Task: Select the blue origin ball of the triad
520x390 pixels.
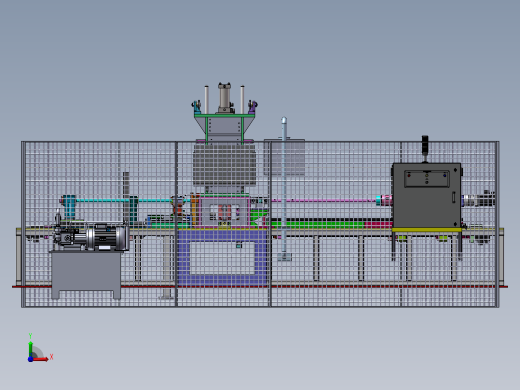Action: [30, 359]
